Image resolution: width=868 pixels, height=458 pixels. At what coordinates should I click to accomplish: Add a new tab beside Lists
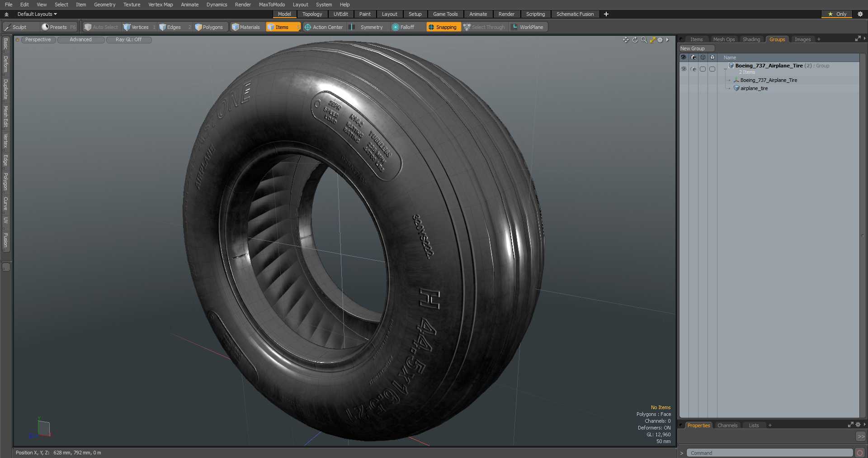pos(770,425)
